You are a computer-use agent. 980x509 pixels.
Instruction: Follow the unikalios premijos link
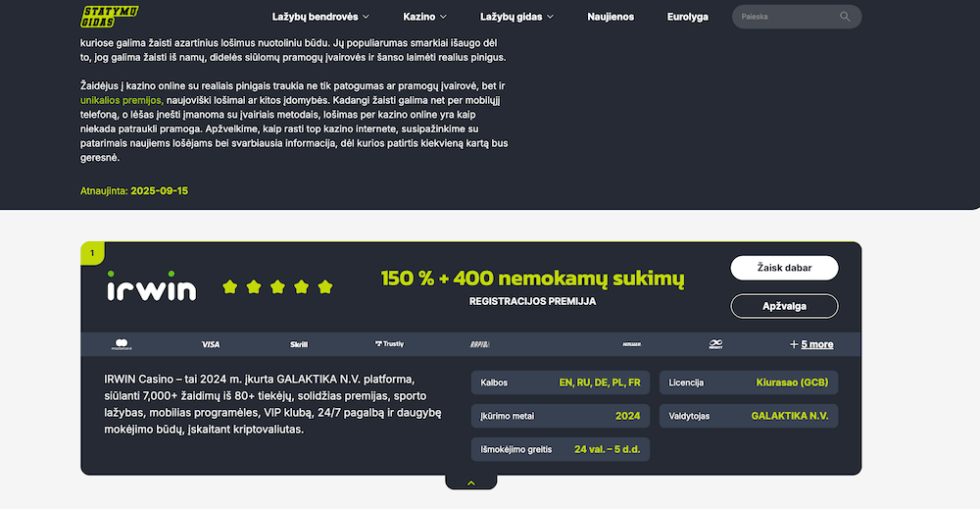pos(122,100)
